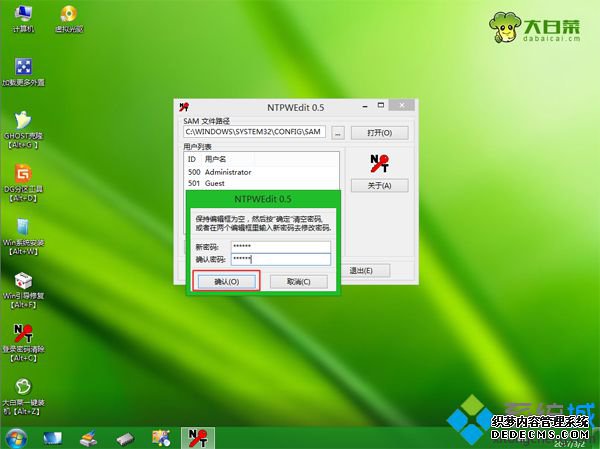The width and height of the screenshot is (600, 449).
Task: Click the NTPWEdit taskbar button
Action: pos(198,438)
